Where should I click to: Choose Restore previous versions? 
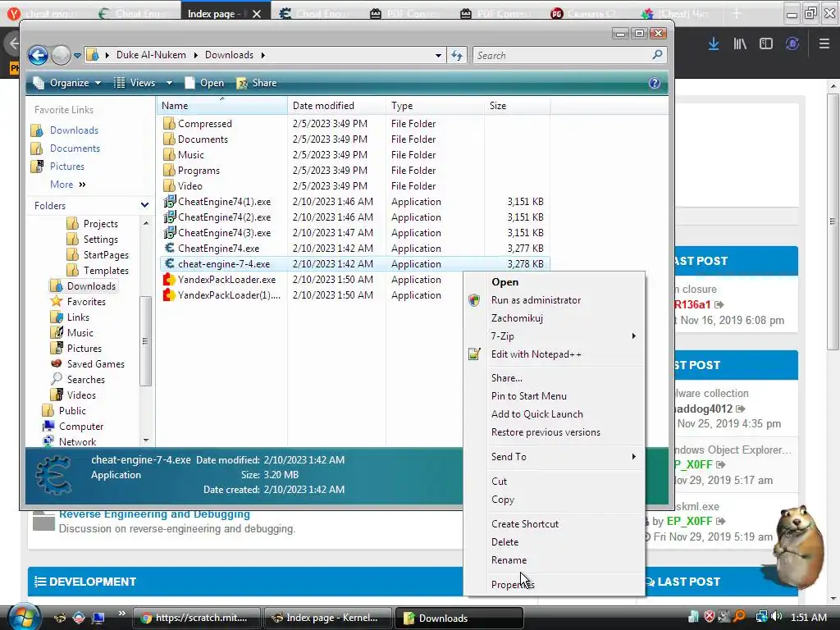pos(554,432)
